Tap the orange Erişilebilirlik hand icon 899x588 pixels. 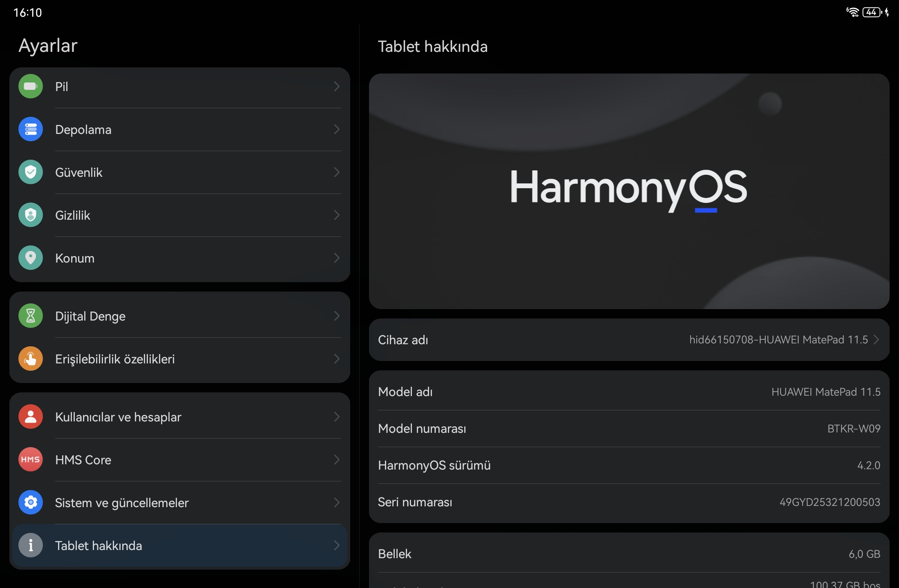pos(31,359)
